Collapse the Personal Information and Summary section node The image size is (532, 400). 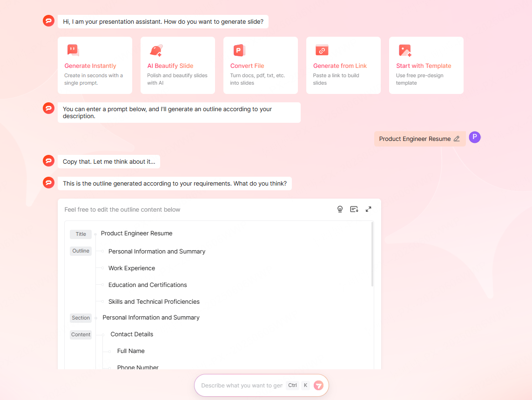click(96, 318)
